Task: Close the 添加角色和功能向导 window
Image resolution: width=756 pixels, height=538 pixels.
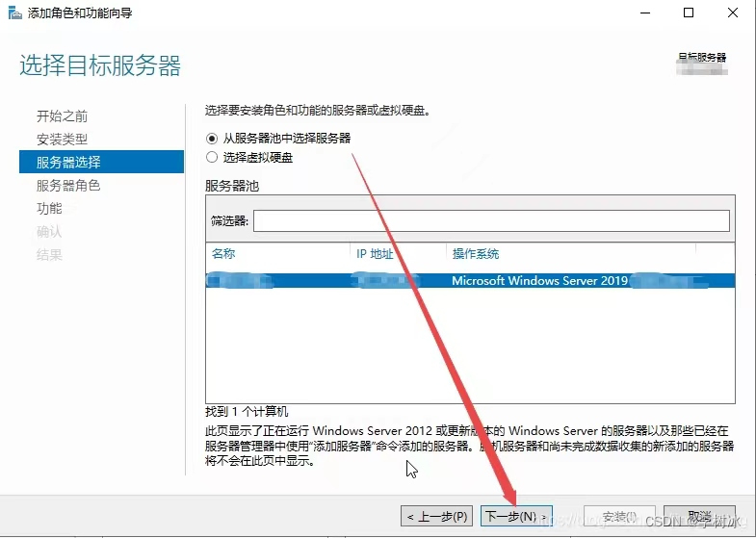Action: [733, 13]
